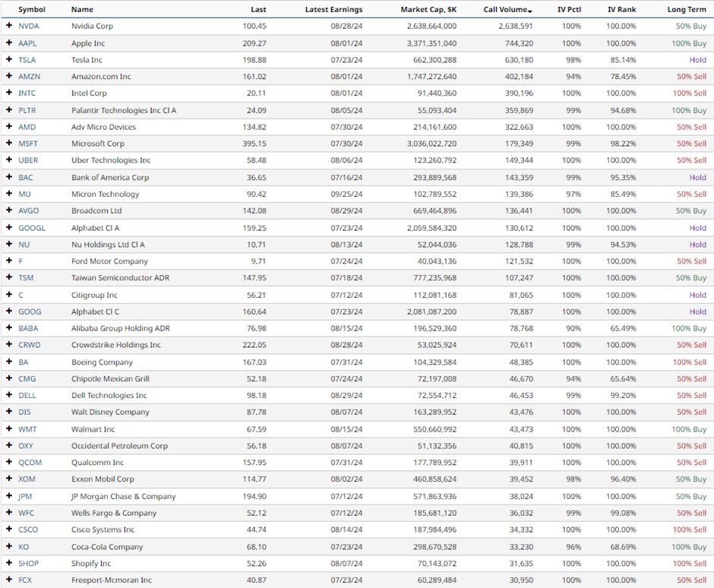Expand the MU row plus icon

(8, 194)
